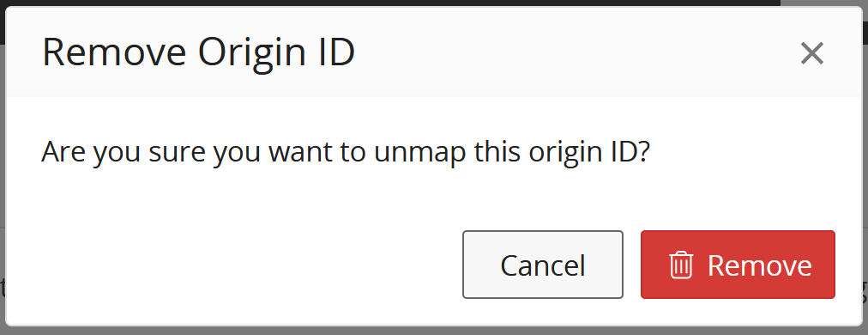Viewport: 868px width, 335px height.
Task: Click the gray overlay beneath the dialog
Action: pyautogui.click(x=434, y=331)
